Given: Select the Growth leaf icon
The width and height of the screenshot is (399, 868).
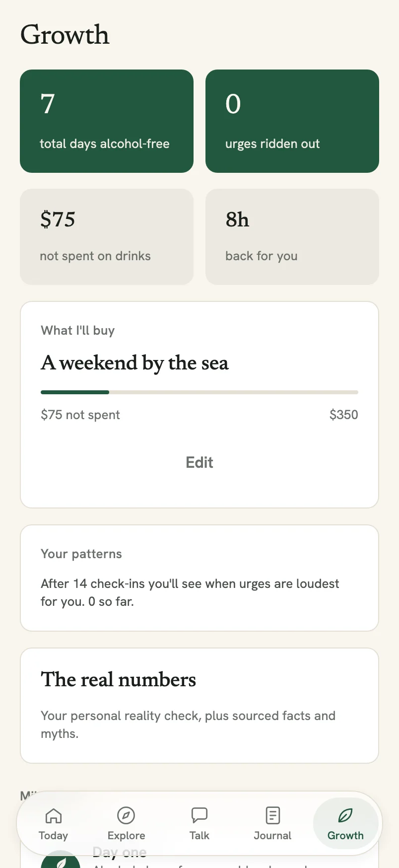Looking at the screenshot, I should tap(345, 815).
